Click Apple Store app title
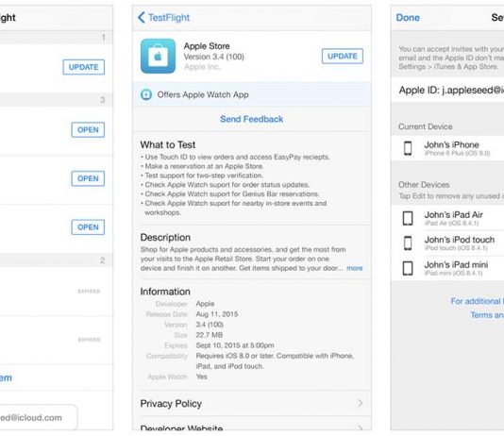 (207, 46)
